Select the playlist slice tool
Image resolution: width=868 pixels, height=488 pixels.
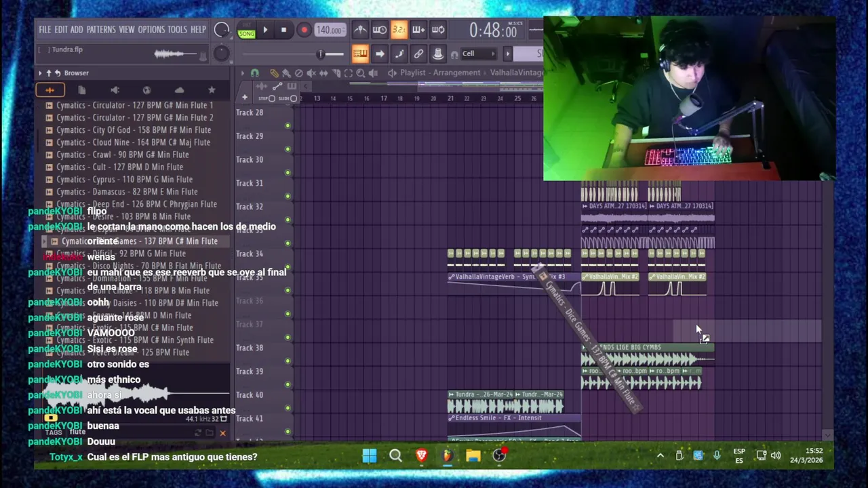[336, 73]
